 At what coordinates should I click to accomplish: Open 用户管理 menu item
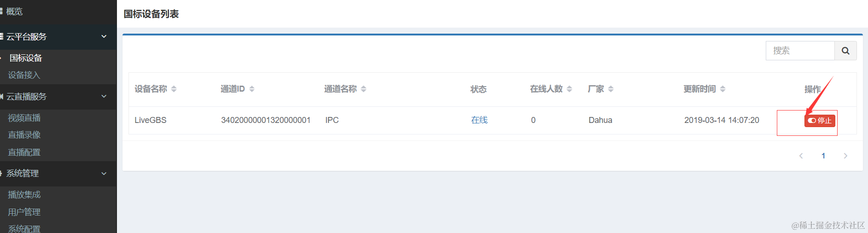tap(24, 212)
